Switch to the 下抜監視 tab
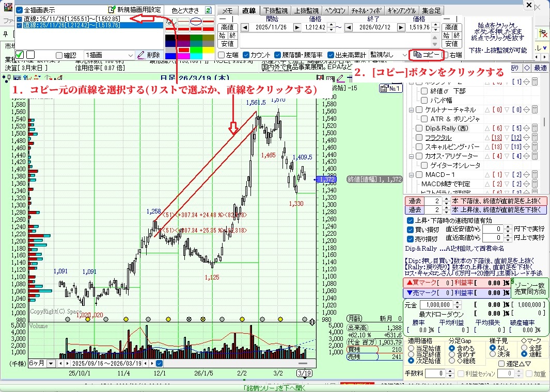Screen dimensions: 550x392 click(275, 10)
